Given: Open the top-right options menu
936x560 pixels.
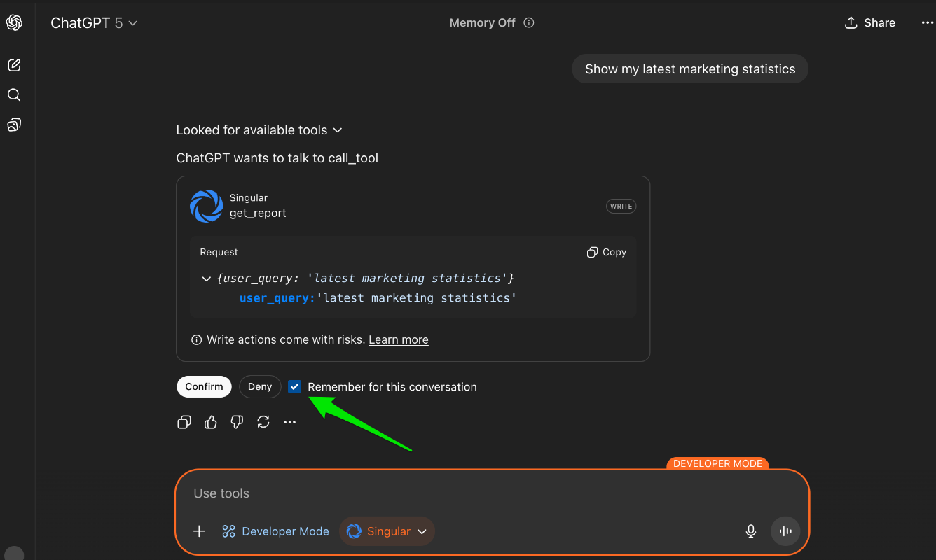Looking at the screenshot, I should click(x=926, y=22).
